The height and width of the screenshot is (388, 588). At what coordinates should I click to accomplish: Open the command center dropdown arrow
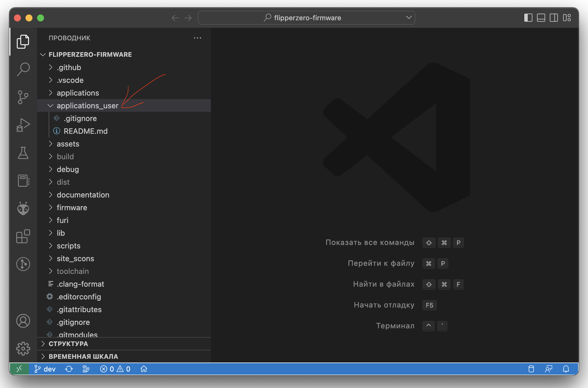coord(409,18)
